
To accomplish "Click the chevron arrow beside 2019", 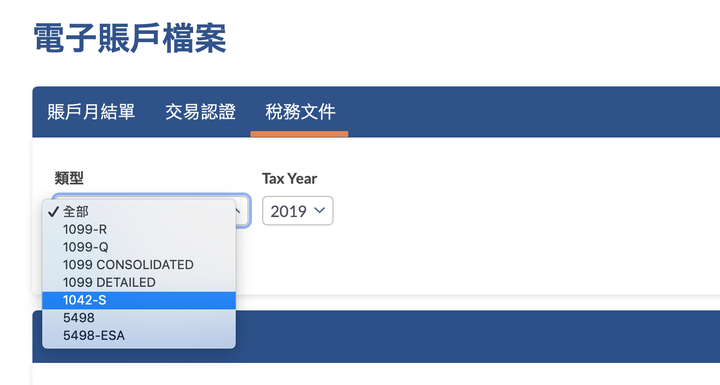I will click(320, 210).
